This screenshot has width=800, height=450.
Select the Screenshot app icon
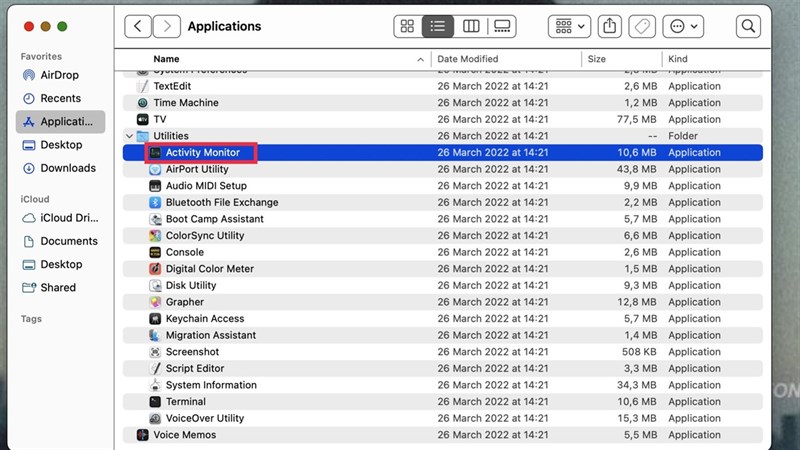pyautogui.click(x=155, y=352)
